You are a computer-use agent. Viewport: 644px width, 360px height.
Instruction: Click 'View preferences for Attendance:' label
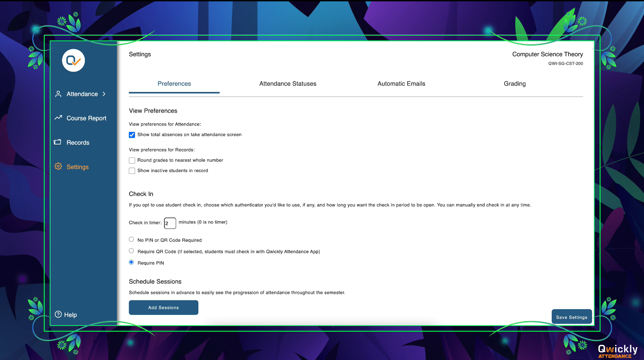tap(165, 124)
